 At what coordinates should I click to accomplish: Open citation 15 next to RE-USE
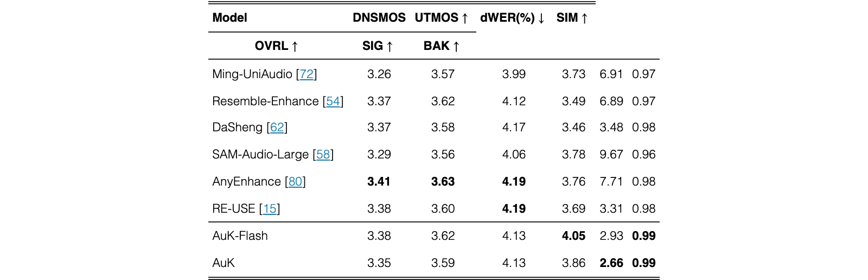[270, 208]
